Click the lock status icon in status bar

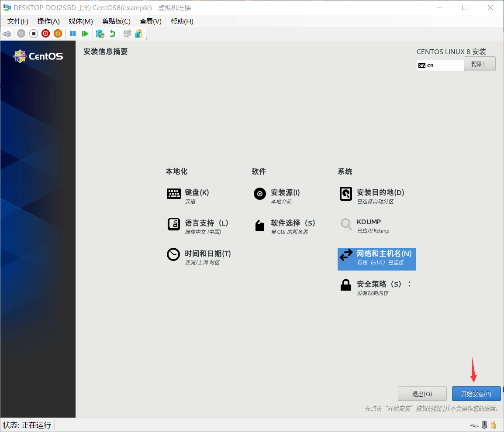point(494,425)
